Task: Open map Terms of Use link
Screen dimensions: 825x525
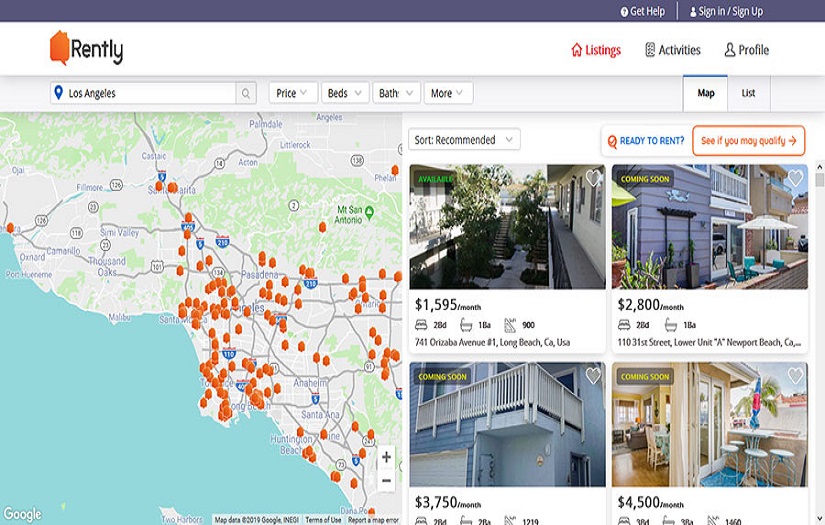Action: tap(323, 520)
